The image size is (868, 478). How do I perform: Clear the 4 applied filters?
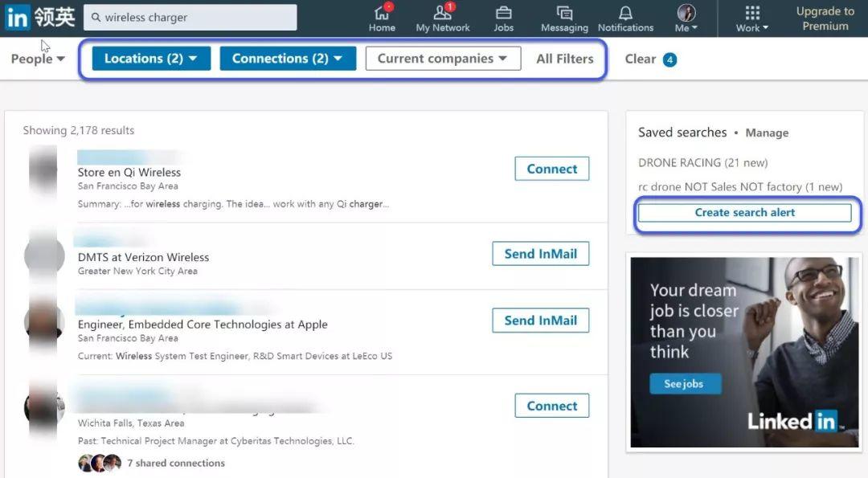pyautogui.click(x=641, y=59)
